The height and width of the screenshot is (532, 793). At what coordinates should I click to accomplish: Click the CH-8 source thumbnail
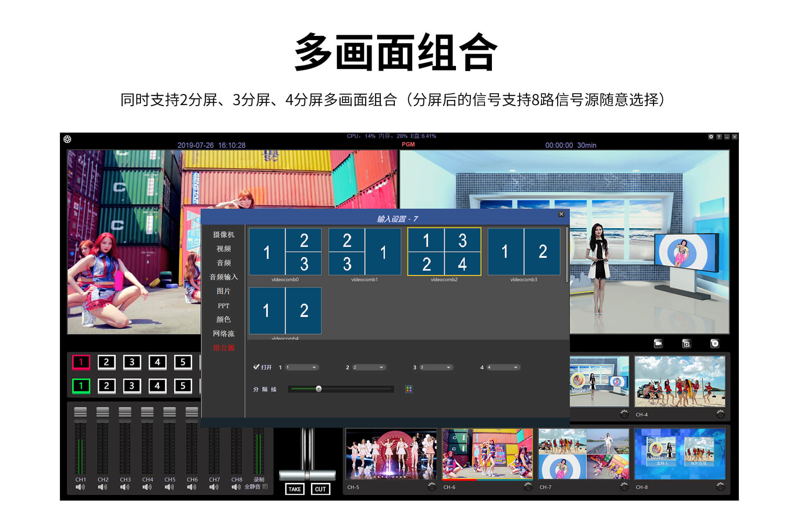point(680,454)
